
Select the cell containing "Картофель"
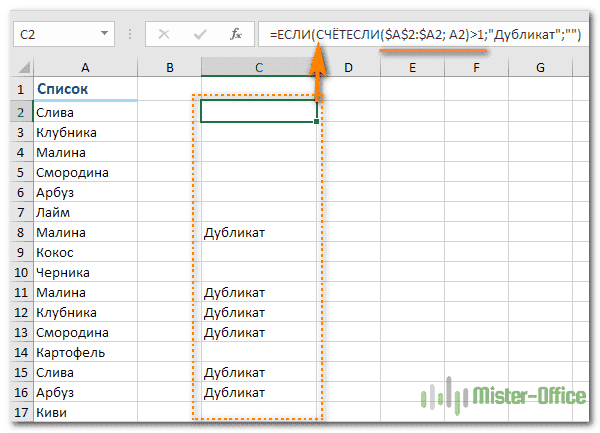click(x=85, y=352)
